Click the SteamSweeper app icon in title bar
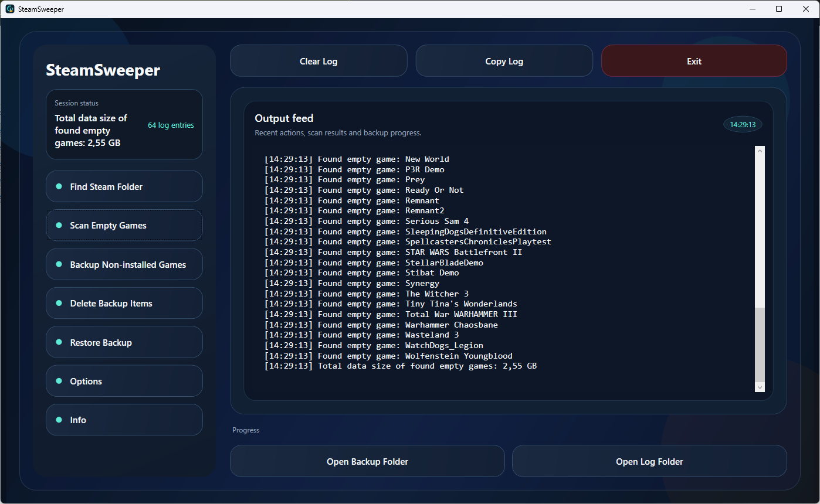The width and height of the screenshot is (820, 504). pyautogui.click(x=10, y=9)
